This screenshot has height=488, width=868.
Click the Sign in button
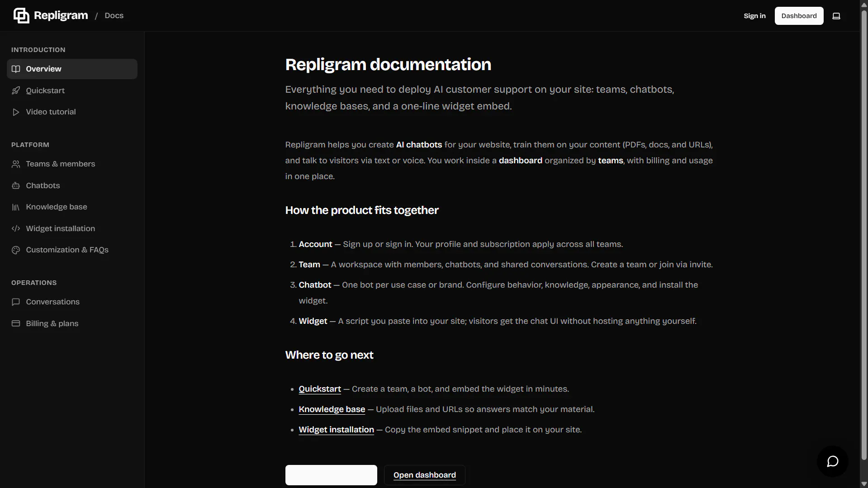pos(754,16)
